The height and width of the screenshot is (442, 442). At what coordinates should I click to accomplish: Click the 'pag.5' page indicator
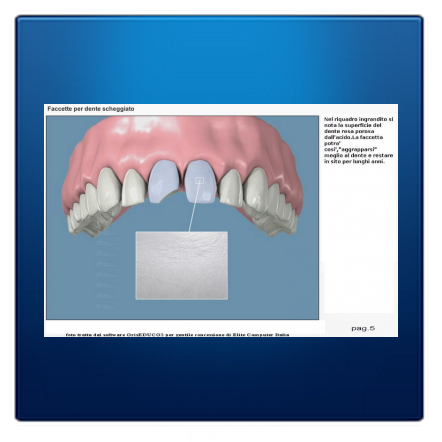[363, 328]
